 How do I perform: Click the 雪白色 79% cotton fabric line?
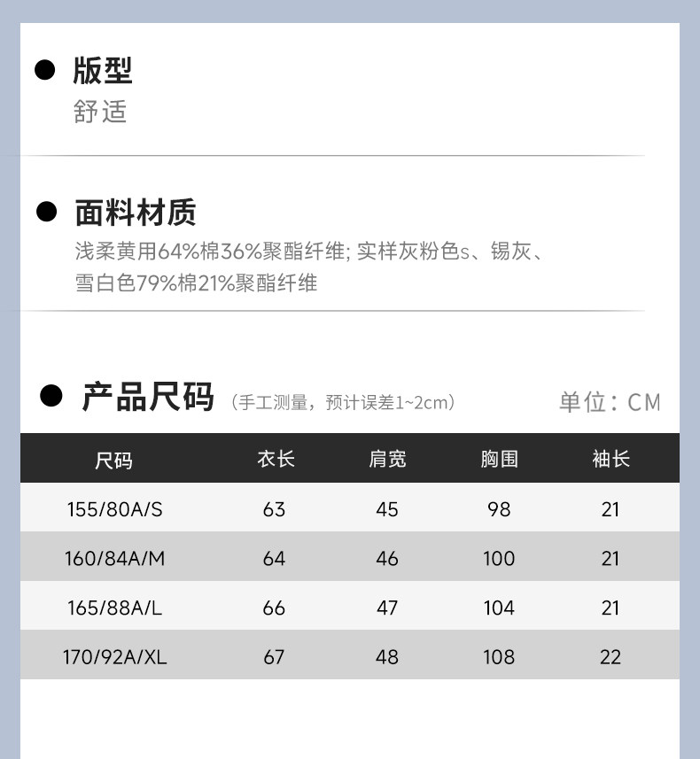coord(196,283)
